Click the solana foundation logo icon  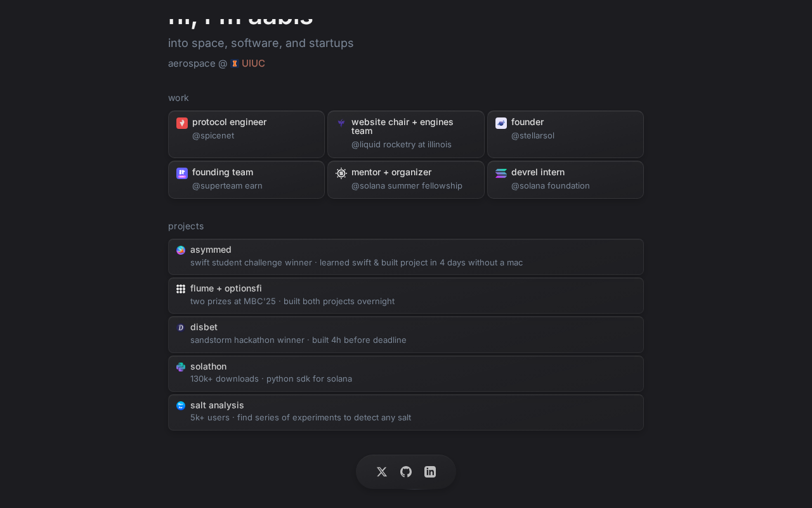pyautogui.click(x=501, y=173)
